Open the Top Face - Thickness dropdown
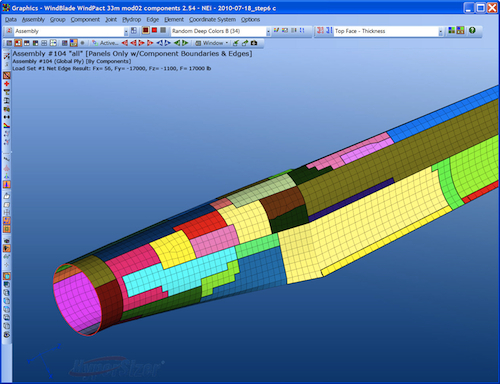Screen dimensions: 500x384 click(x=441, y=32)
